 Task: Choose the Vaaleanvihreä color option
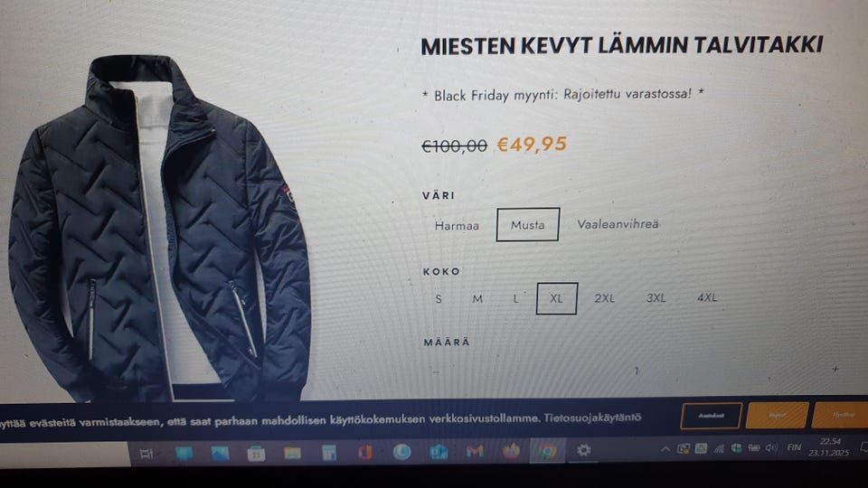(618, 224)
